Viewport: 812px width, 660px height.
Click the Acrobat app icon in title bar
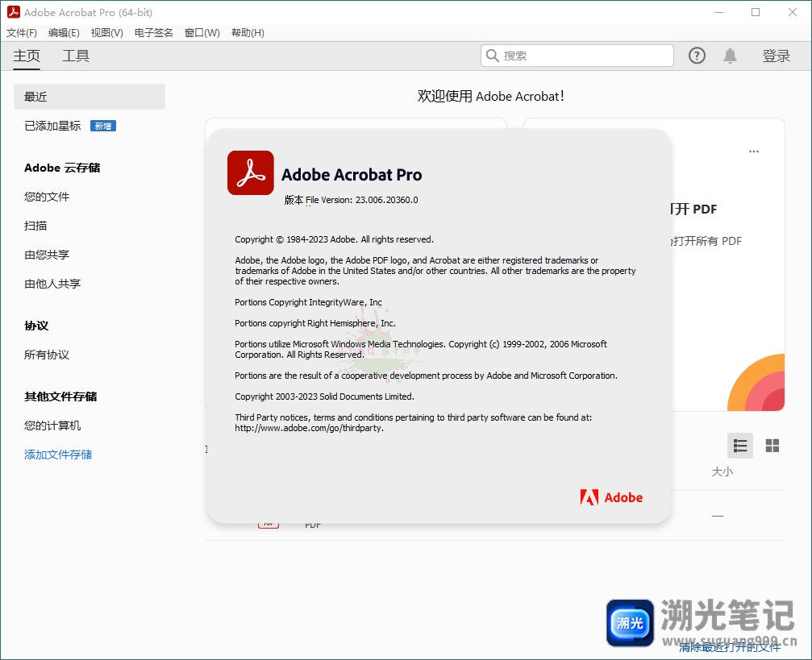coord(14,12)
